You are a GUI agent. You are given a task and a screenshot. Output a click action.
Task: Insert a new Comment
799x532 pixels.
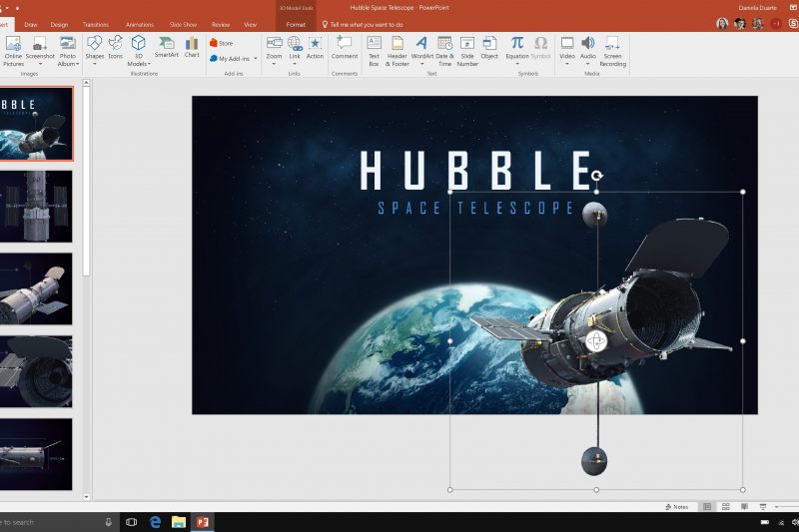click(x=345, y=48)
